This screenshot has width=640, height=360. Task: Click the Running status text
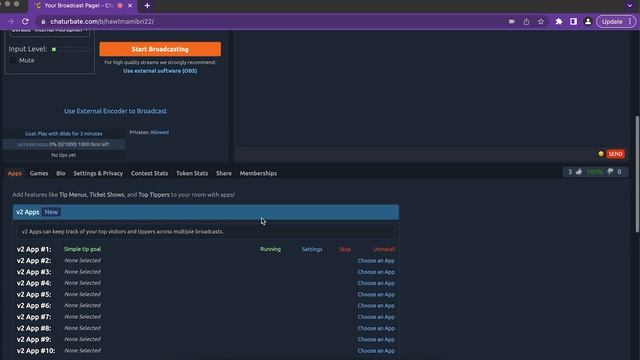[x=270, y=249]
